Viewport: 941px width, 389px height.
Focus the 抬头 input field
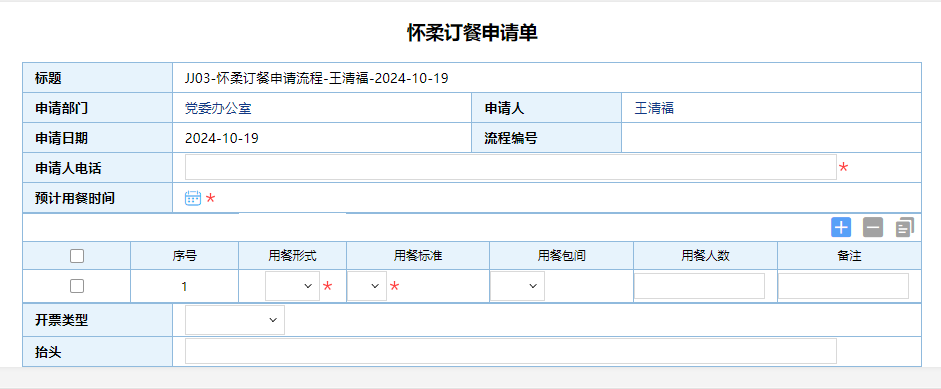click(511, 351)
